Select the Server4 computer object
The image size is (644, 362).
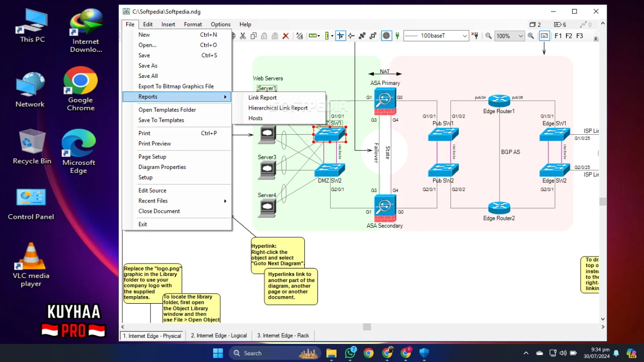coord(267,208)
